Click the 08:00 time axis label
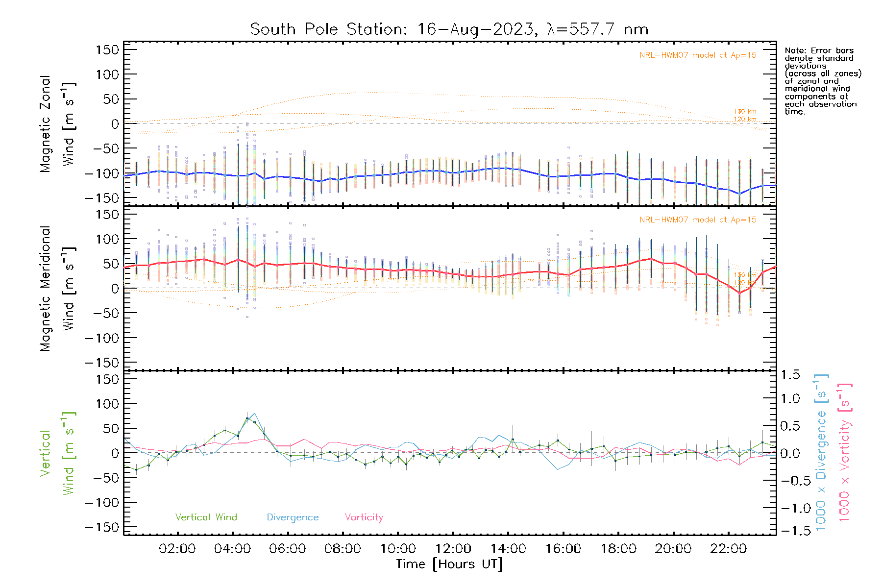 click(x=343, y=549)
